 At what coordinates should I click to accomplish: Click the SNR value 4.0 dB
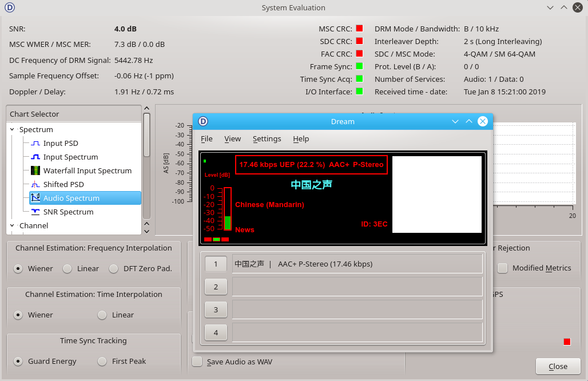(x=125, y=29)
